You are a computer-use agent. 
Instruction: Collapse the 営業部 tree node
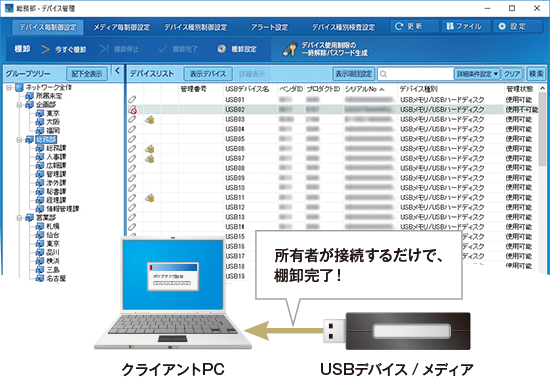19,218
